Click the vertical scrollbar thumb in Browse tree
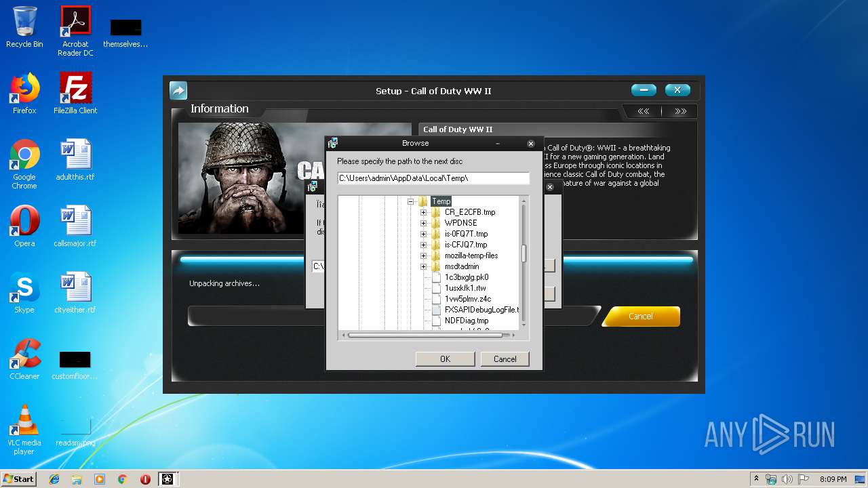This screenshot has width=868, height=488. click(x=524, y=254)
